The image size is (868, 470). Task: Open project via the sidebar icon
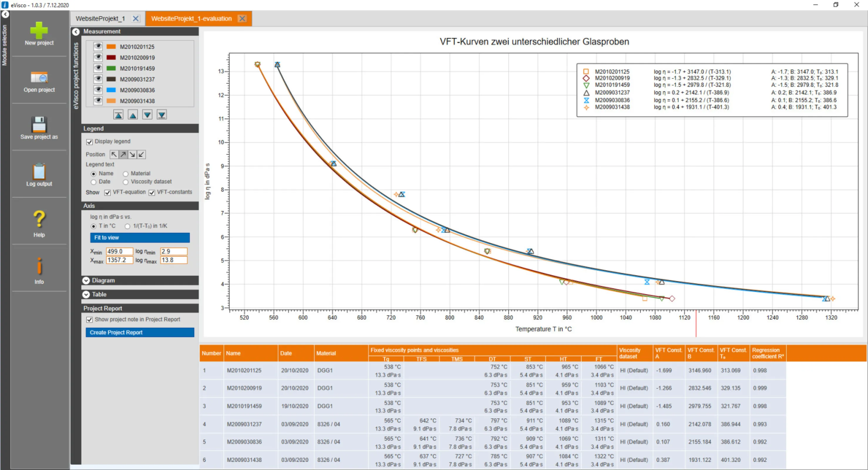tap(39, 78)
